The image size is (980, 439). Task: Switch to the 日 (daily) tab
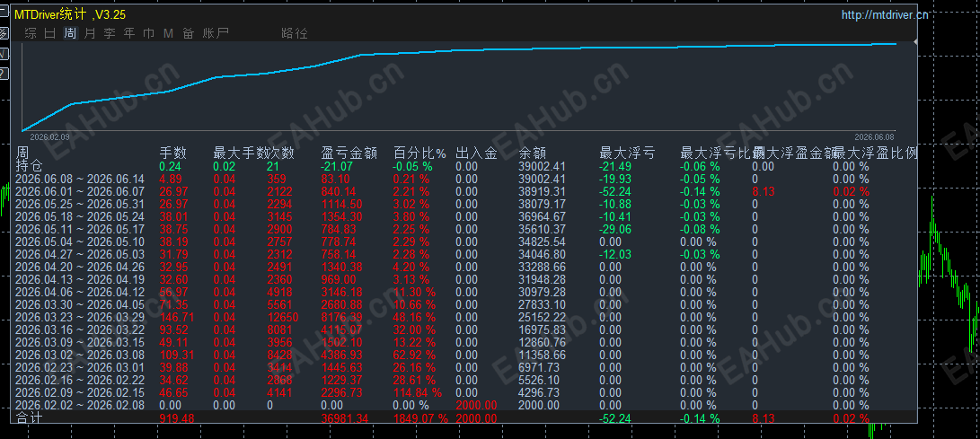[x=50, y=34]
